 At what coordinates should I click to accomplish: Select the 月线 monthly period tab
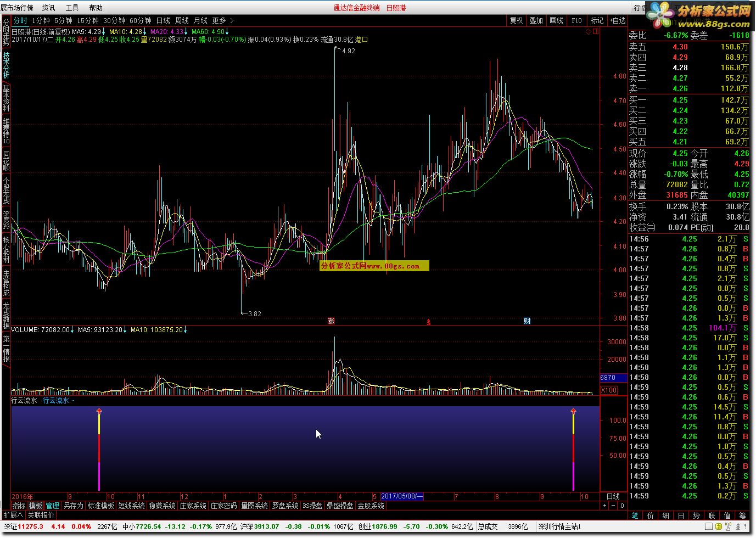[200, 20]
